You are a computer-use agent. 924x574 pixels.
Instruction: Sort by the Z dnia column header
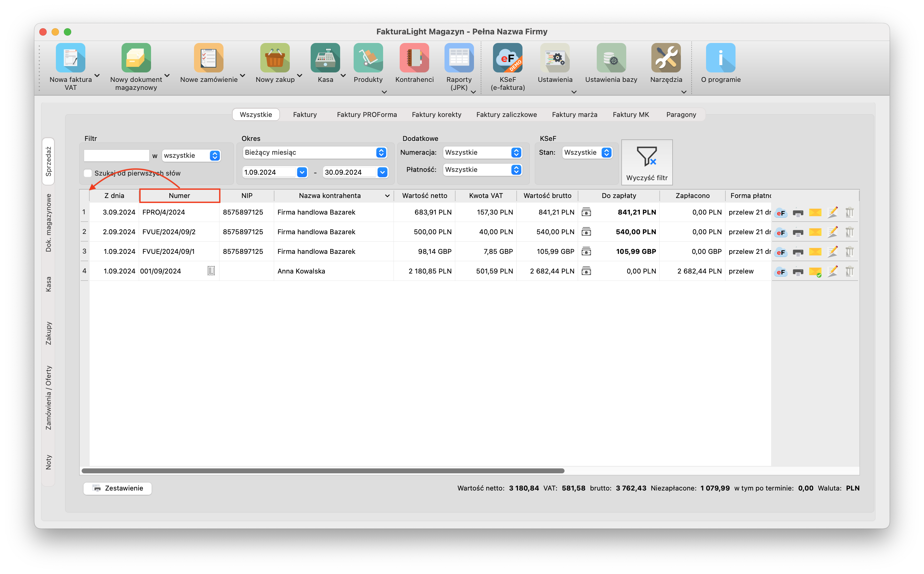tap(114, 196)
